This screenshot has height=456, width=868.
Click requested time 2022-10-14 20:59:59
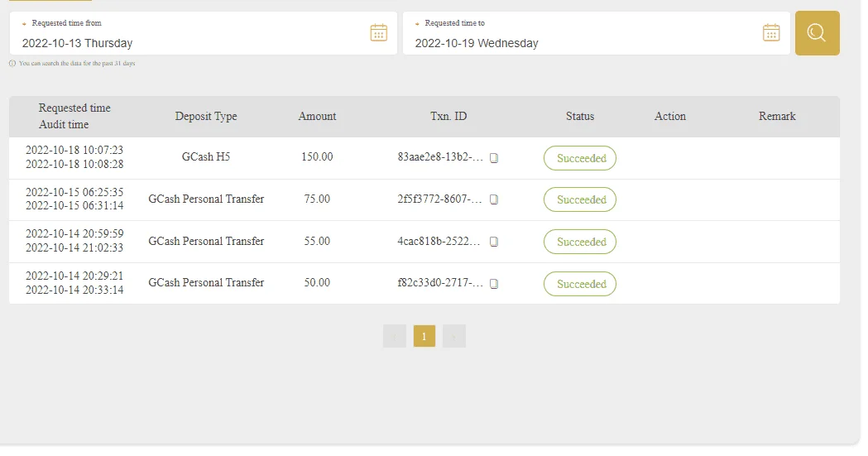point(74,233)
